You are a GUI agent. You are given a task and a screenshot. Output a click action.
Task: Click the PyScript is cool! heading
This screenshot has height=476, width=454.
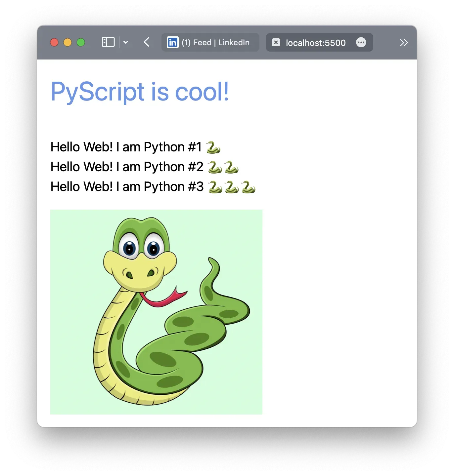[x=140, y=92]
